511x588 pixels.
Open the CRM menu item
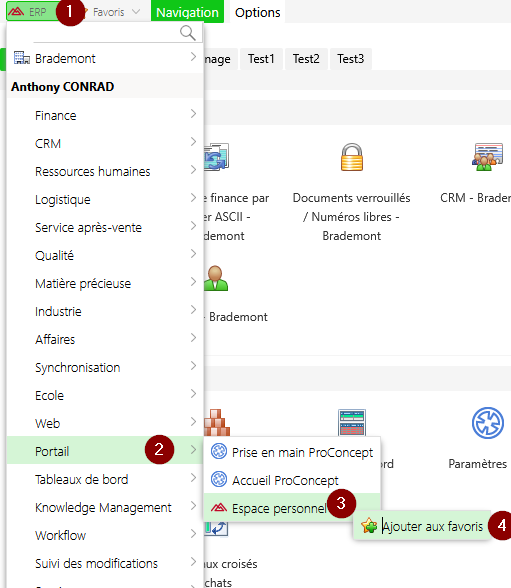click(105, 143)
